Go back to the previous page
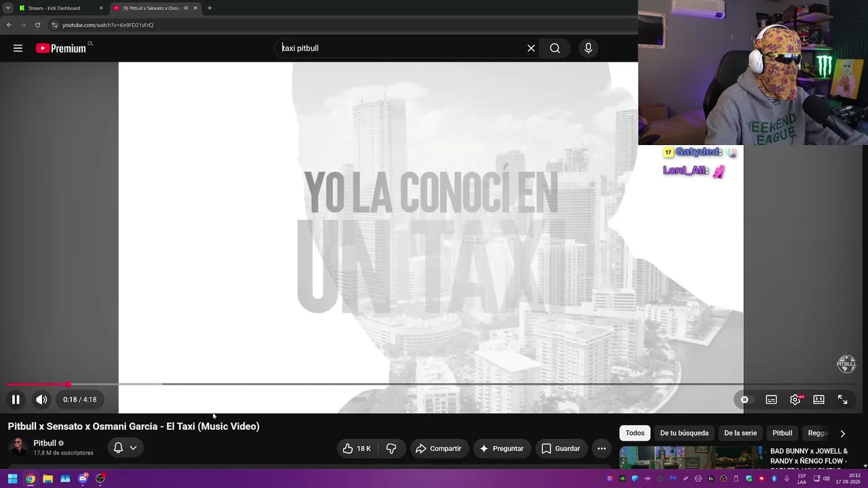This screenshot has width=868, height=488. pos(9,25)
